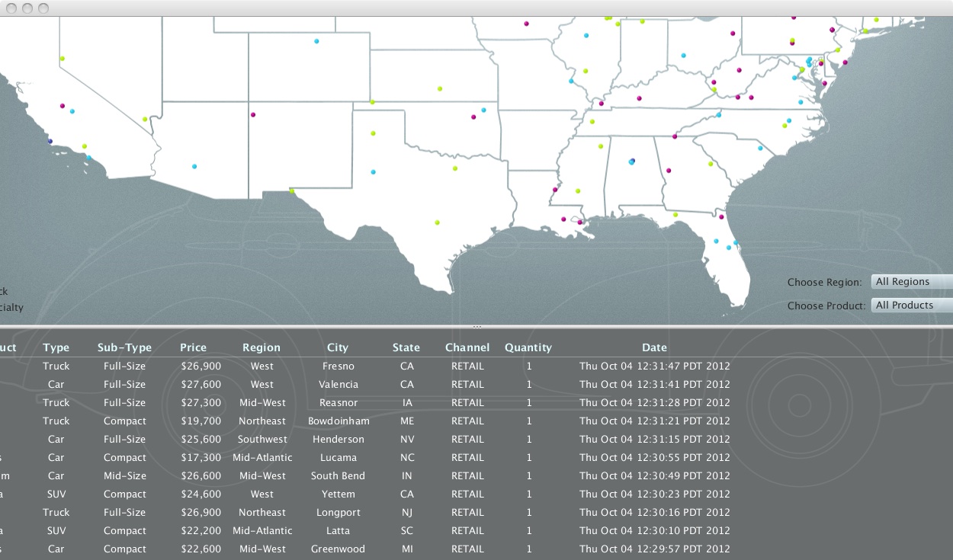Select the green dot at Texas western tip
This screenshot has height=560, width=953.
coord(292,191)
